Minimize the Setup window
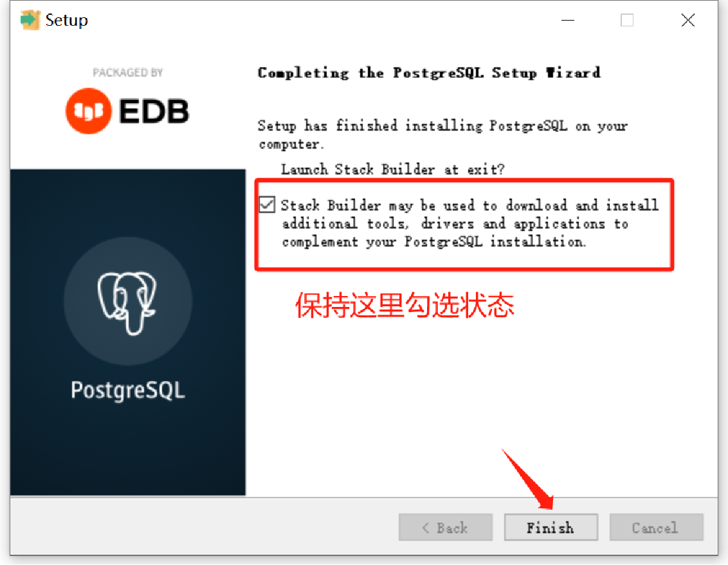The height and width of the screenshot is (565, 728). point(568,20)
